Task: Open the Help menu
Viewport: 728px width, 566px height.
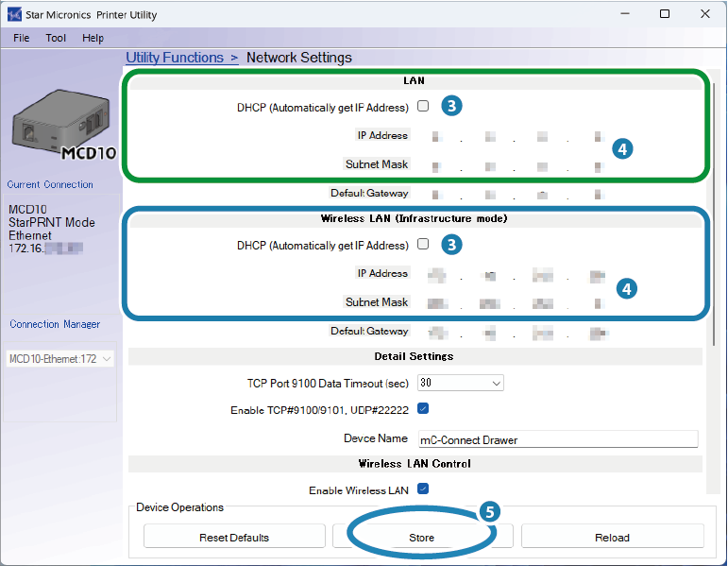Action: (x=93, y=38)
